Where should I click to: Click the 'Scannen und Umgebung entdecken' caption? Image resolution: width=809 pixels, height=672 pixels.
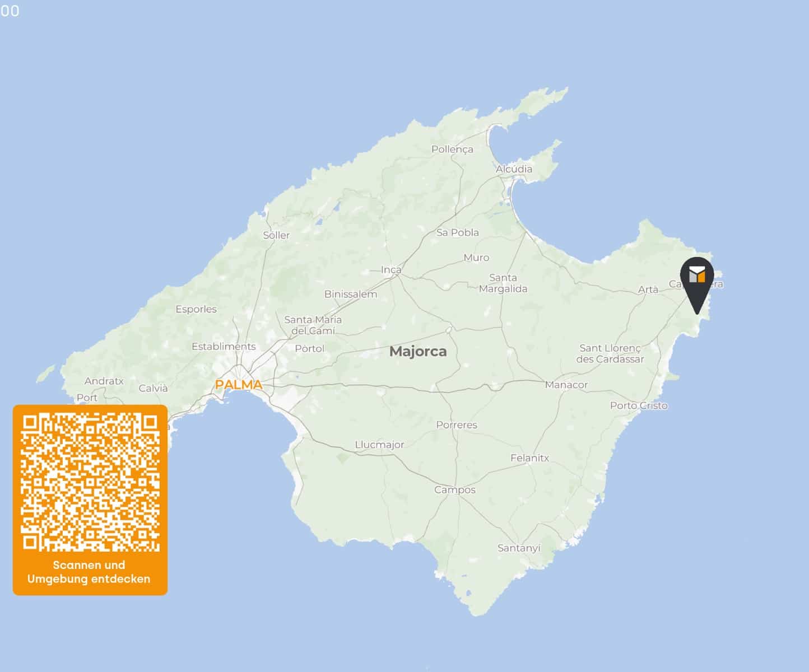[x=89, y=572]
